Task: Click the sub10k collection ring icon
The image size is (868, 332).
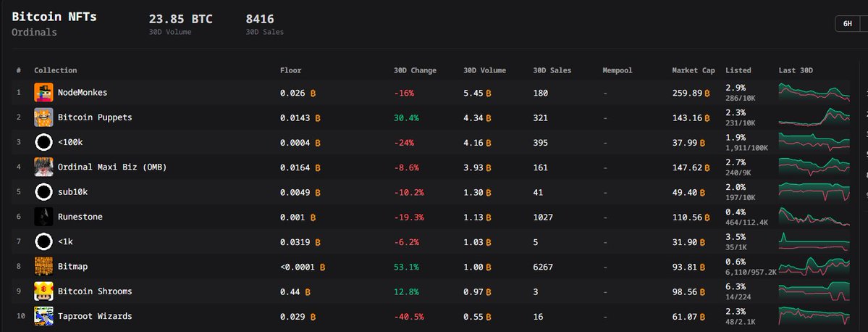Action: pyautogui.click(x=43, y=192)
